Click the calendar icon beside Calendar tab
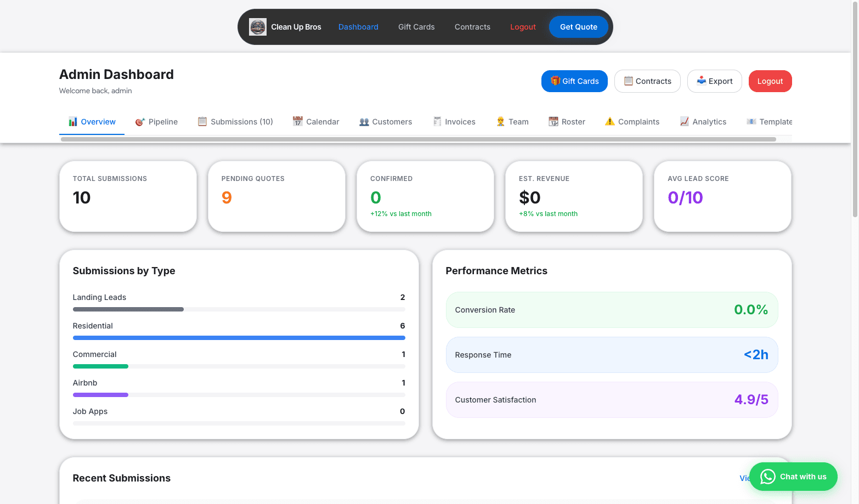The image size is (859, 504). (298, 122)
